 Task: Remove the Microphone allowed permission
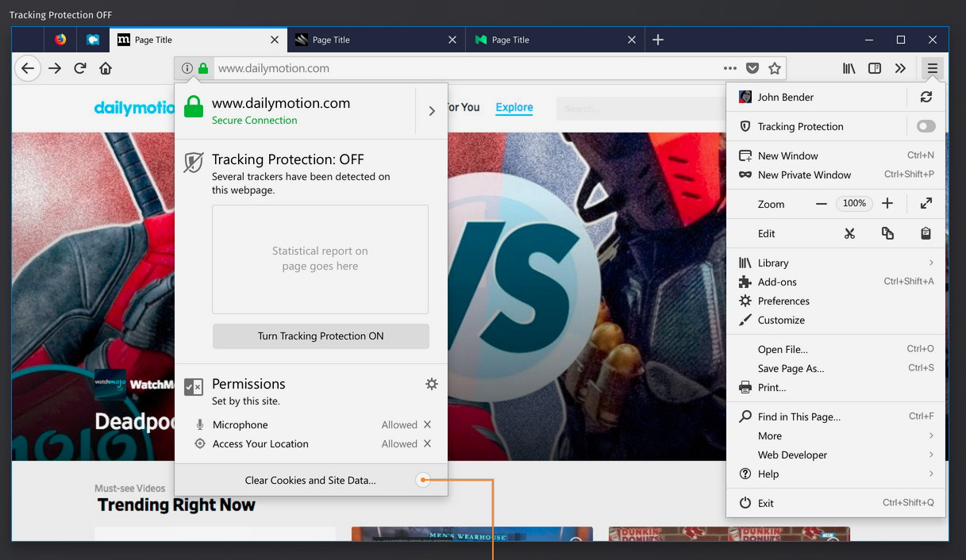pyautogui.click(x=428, y=425)
